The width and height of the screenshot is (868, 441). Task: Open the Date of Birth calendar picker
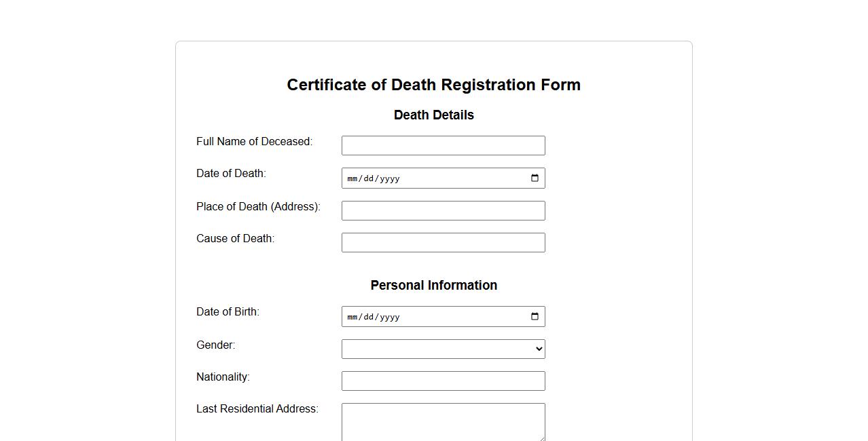point(535,317)
